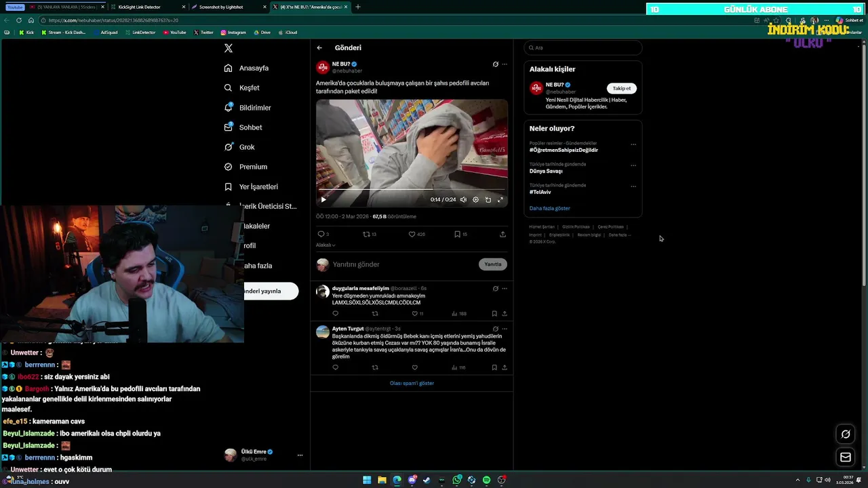The height and width of the screenshot is (488, 868).
Task: Open Dünya Savaşı trend
Action: coord(546,171)
